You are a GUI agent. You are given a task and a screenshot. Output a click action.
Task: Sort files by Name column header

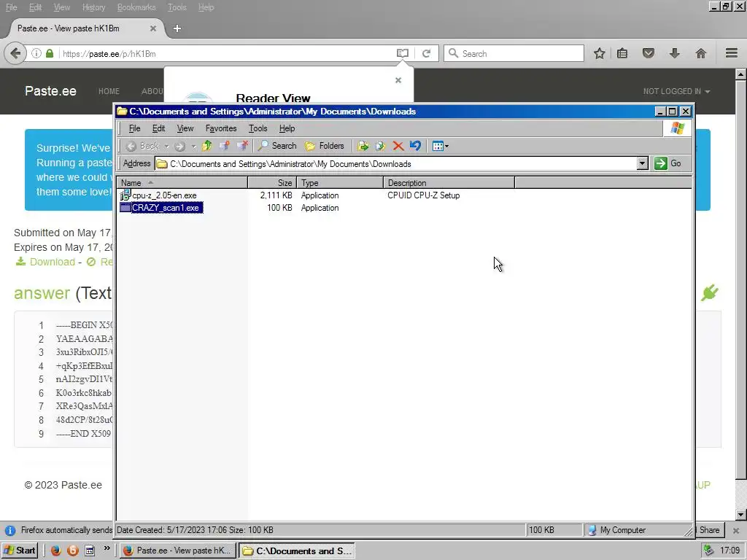tap(182, 183)
